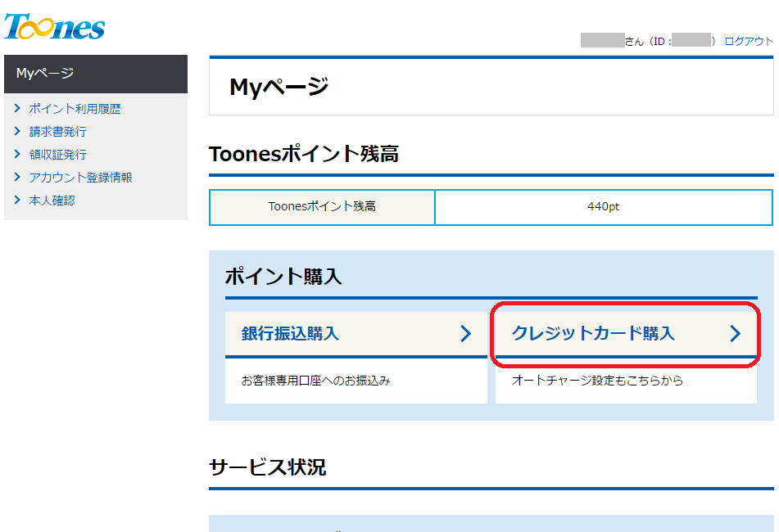Viewport: 779px width, 532px height.
Task: Click the サービス状況 heading
Action: [x=267, y=467]
